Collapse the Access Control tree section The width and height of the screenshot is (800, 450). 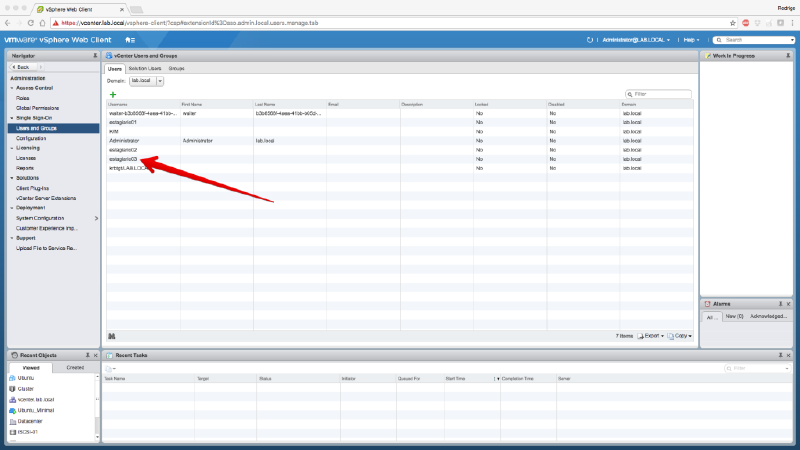click(12, 88)
